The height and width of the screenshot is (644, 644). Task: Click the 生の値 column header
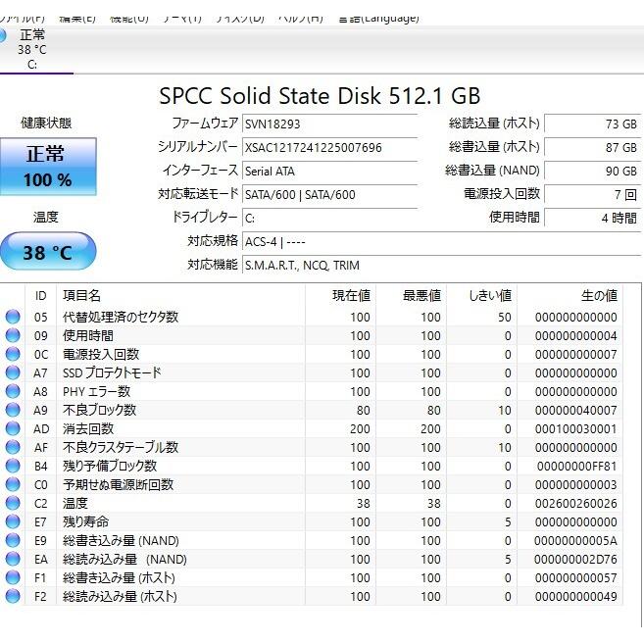click(x=597, y=295)
